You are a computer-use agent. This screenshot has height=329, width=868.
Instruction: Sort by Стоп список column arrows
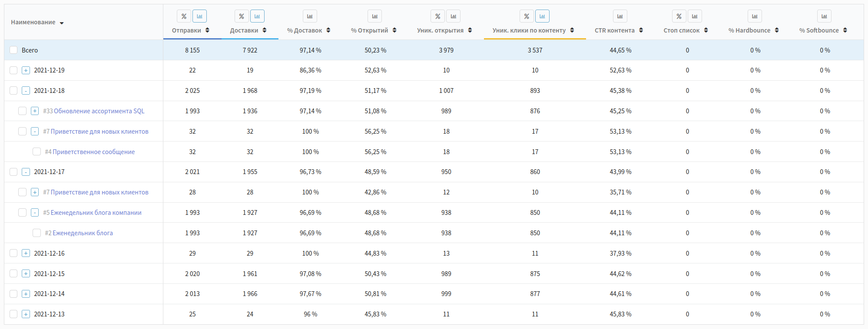click(x=706, y=30)
